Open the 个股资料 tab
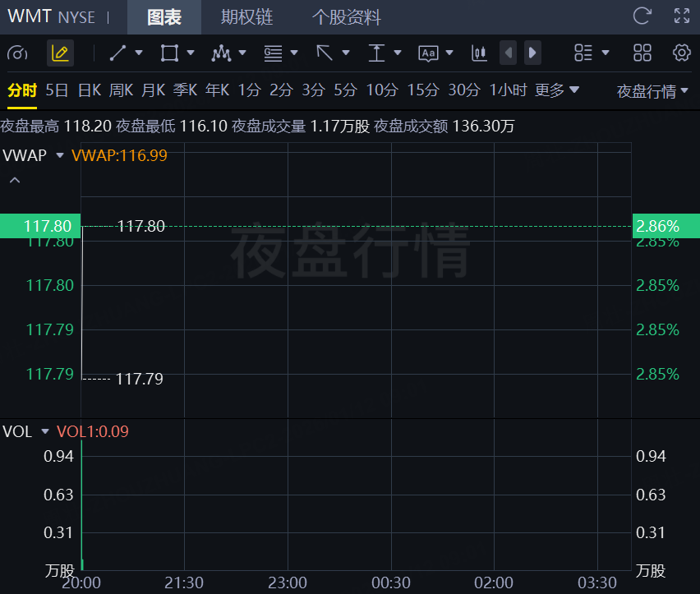The height and width of the screenshot is (594, 700). 347,17
